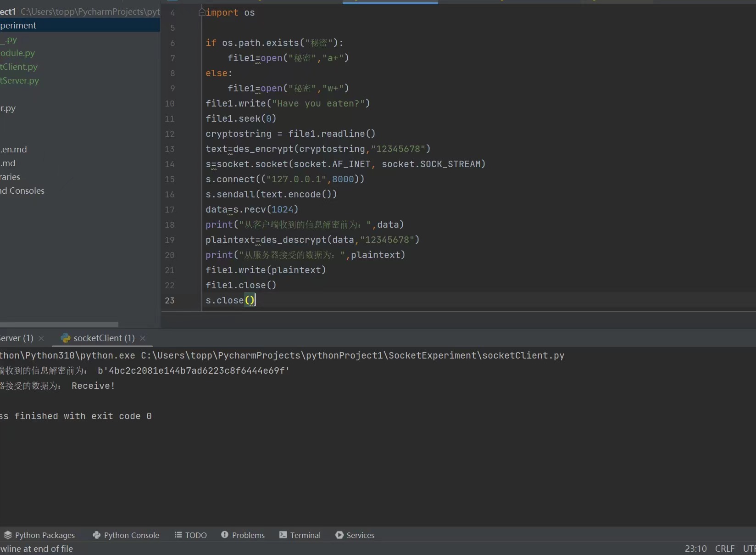Select the tServer.py file in project tree
Screen dimensions: 756x555
tap(20, 81)
